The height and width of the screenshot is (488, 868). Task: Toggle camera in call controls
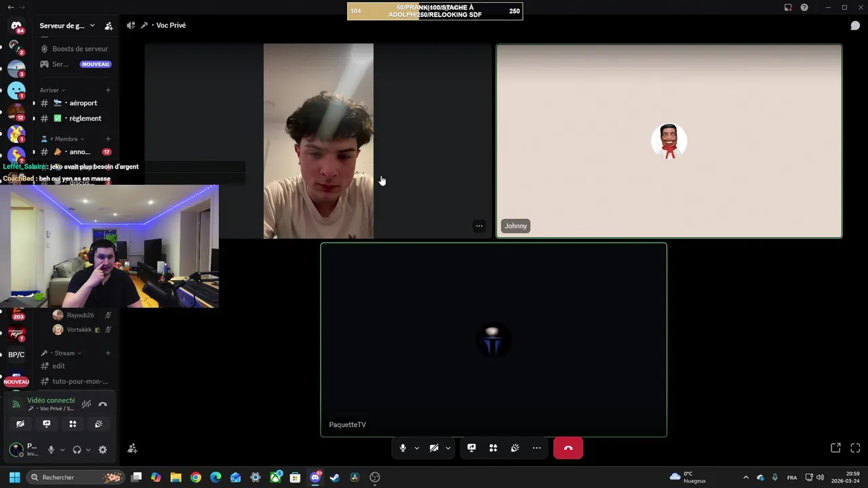point(434,448)
